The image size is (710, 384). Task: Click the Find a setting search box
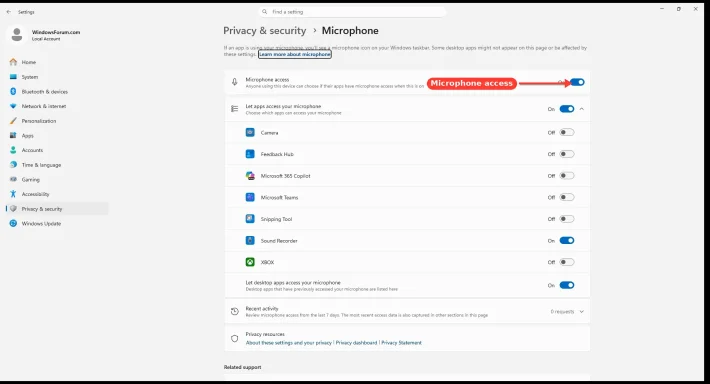[352, 12]
